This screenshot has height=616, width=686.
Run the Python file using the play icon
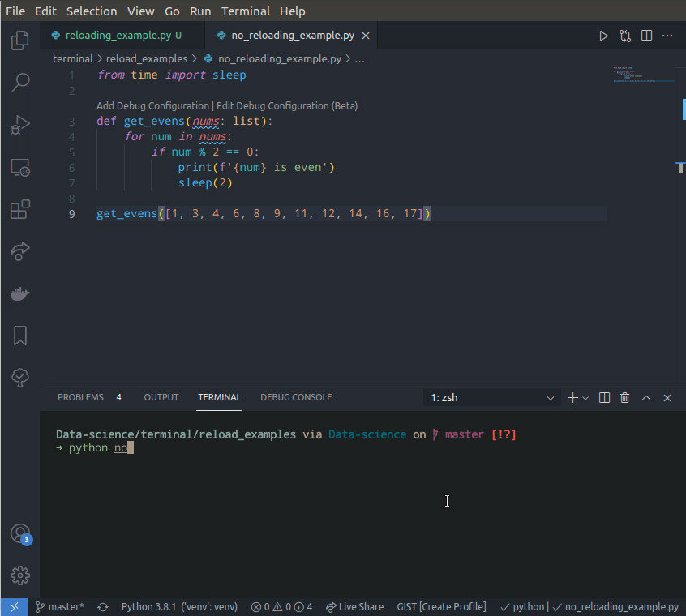coord(603,36)
